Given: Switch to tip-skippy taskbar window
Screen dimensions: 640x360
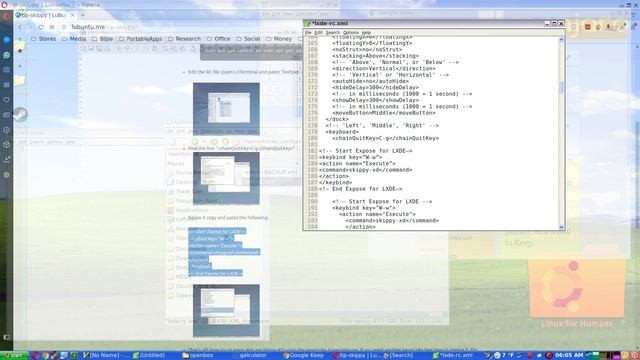Looking at the screenshot, I should [x=356, y=356].
